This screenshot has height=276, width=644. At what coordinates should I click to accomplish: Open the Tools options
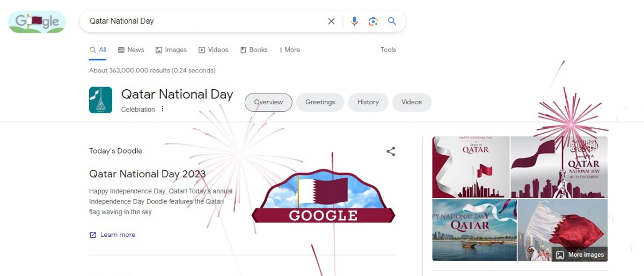[x=388, y=50]
